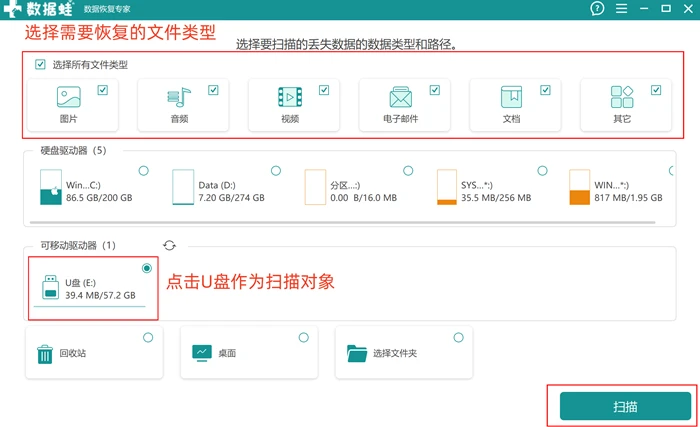Uncheck the 图片 checkbox

click(x=103, y=90)
